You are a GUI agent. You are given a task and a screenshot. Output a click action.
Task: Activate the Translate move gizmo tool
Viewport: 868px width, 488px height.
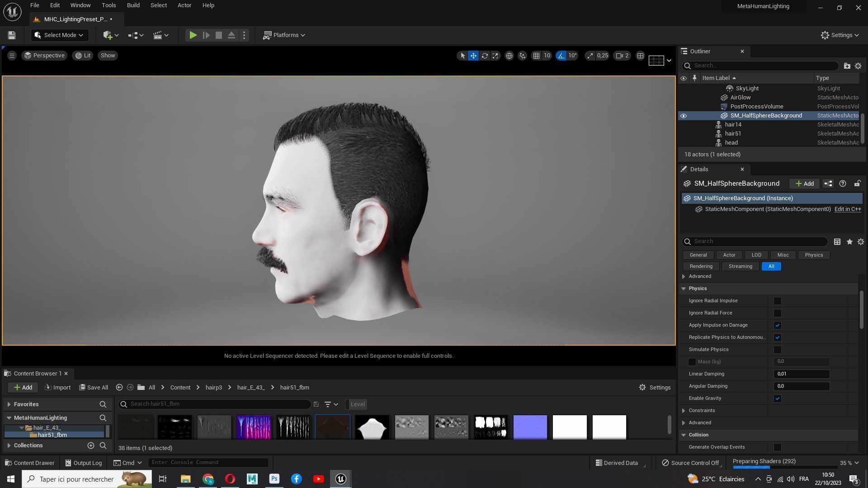pyautogui.click(x=473, y=56)
